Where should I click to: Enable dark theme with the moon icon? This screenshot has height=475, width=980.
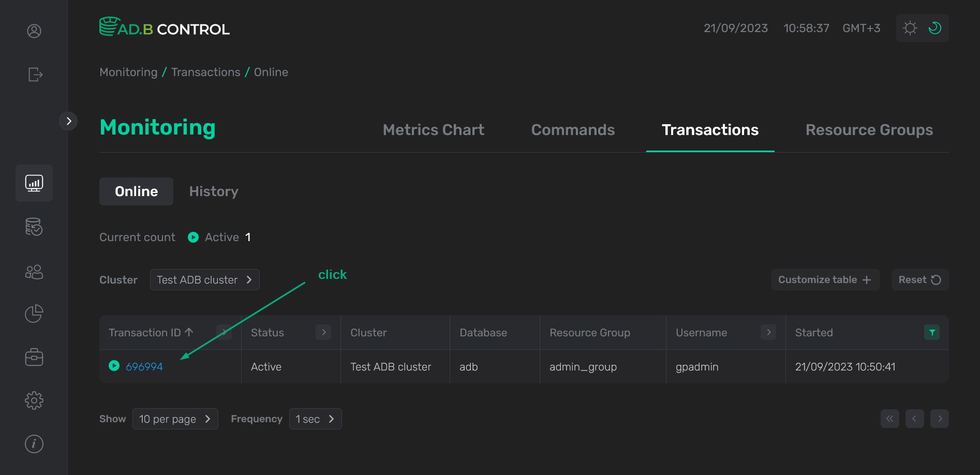point(934,28)
